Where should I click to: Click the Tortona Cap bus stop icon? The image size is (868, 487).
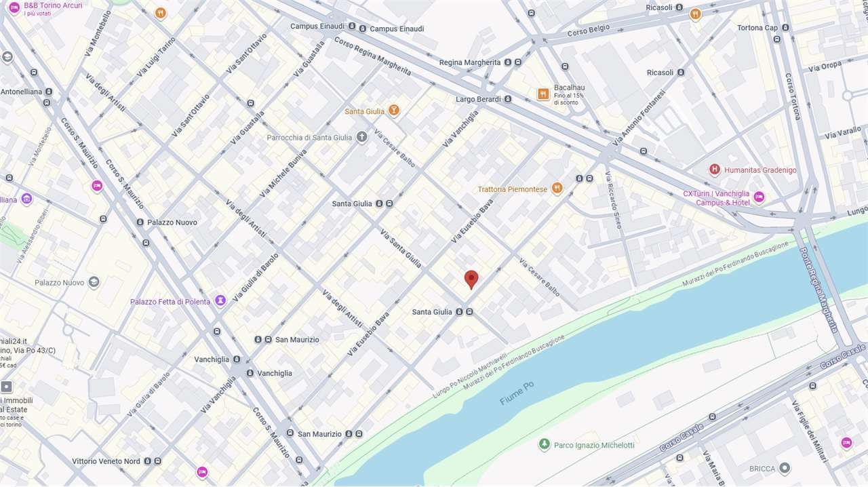point(785,28)
